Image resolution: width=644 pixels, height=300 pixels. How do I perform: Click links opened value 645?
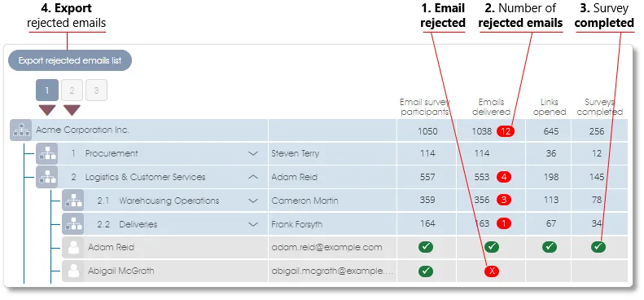[x=550, y=131]
